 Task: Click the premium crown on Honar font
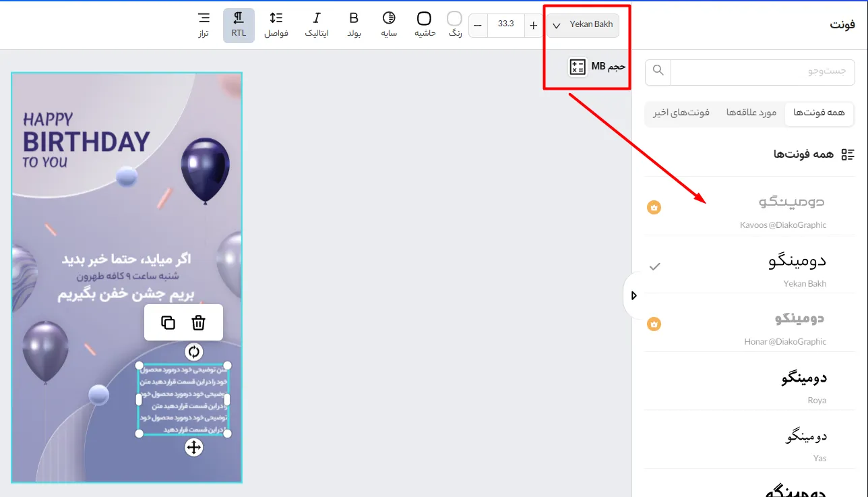(x=654, y=324)
